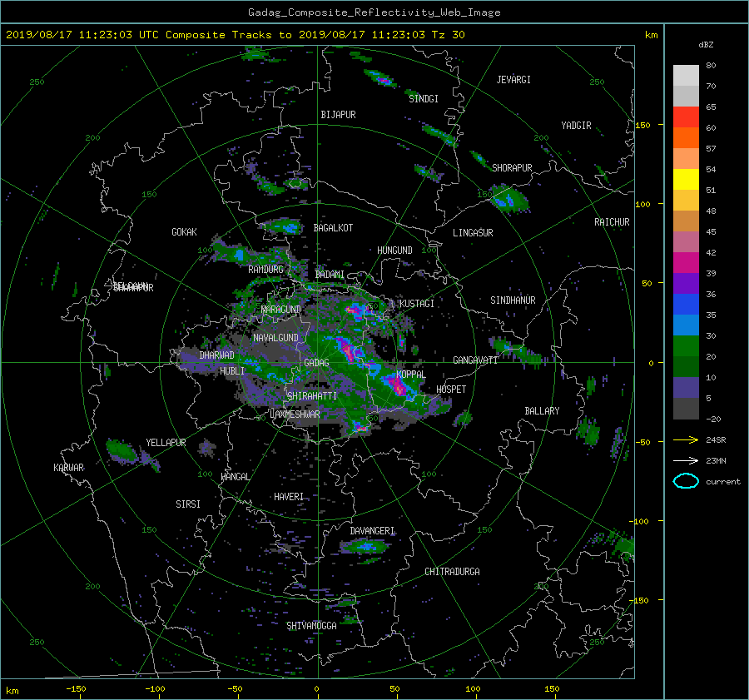Click the KUSTAGI city label
The height and width of the screenshot is (700, 749).
(x=417, y=304)
